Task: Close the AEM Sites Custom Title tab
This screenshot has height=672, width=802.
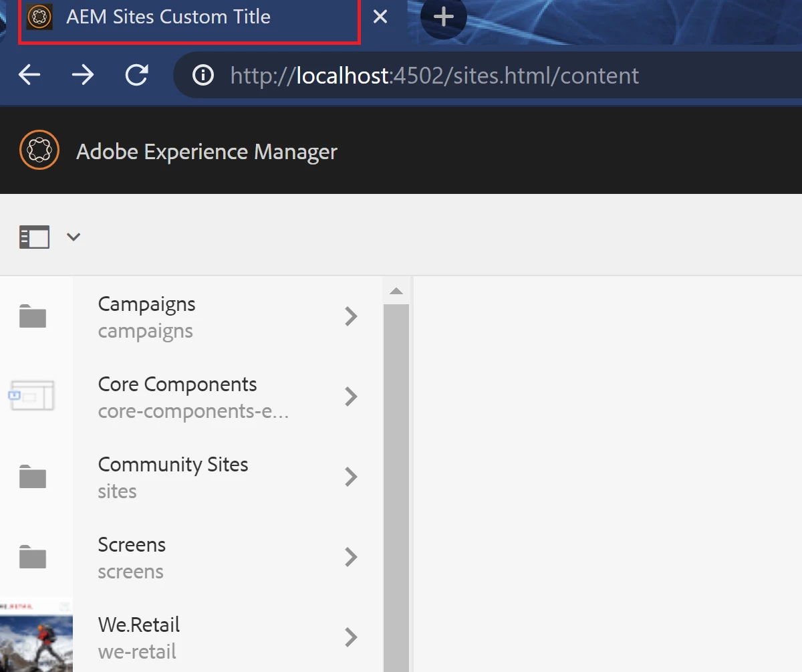Action: [380, 17]
